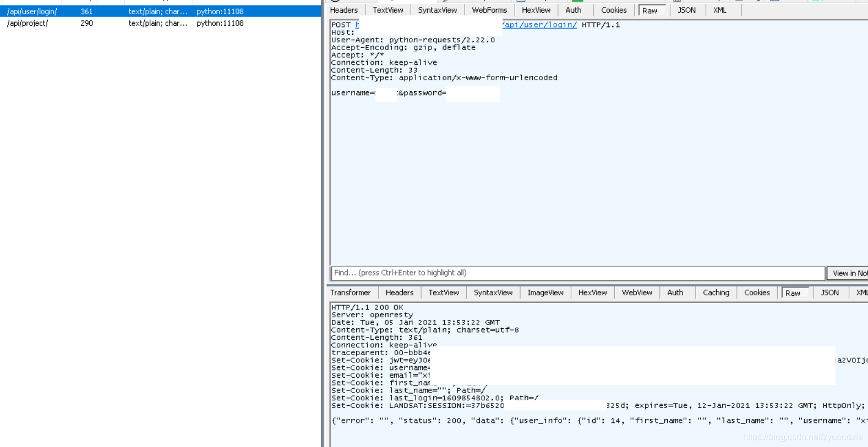Click the response Date header line
This screenshot has height=447, width=868.
pyautogui.click(x=416, y=323)
